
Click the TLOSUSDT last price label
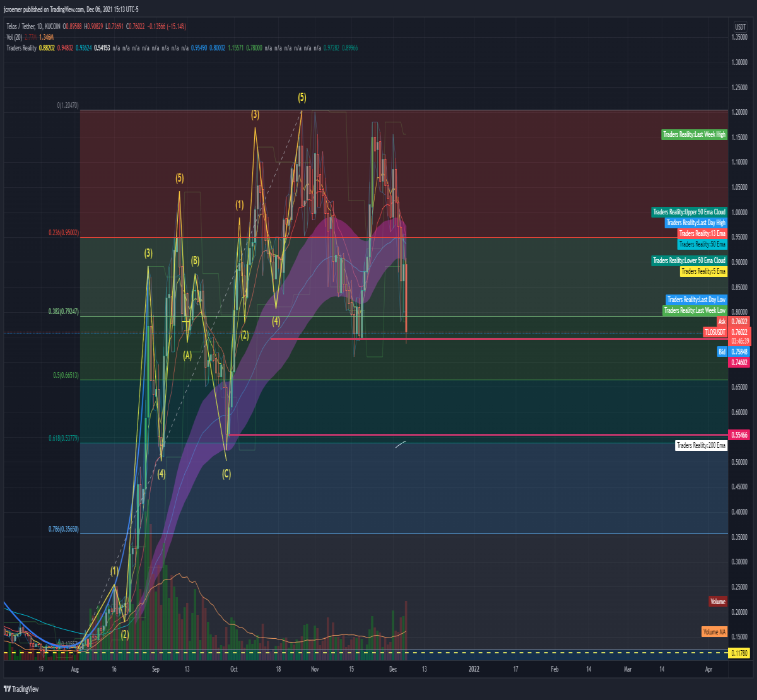click(715, 332)
